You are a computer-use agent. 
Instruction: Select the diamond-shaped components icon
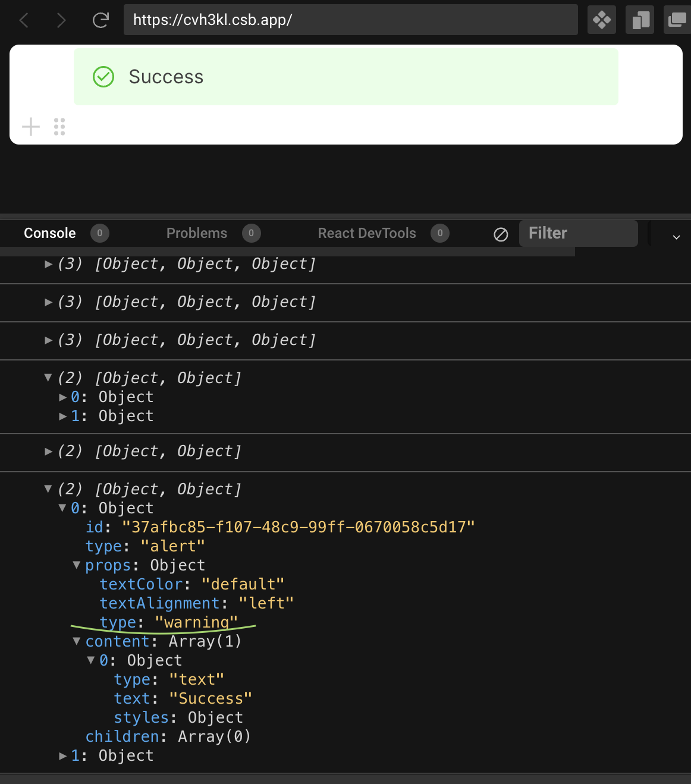[601, 20]
